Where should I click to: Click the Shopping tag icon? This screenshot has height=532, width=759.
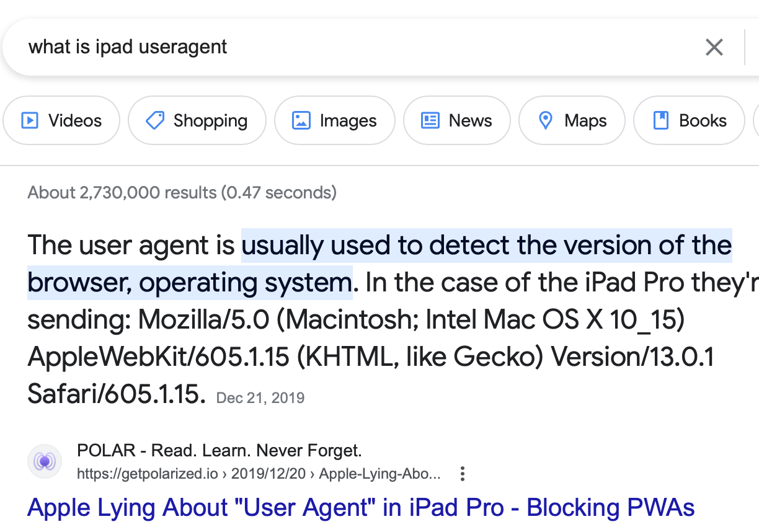coord(154,120)
